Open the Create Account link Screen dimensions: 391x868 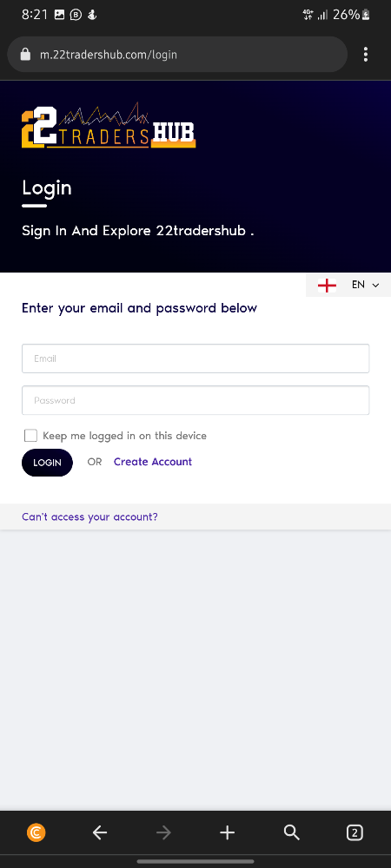click(x=153, y=462)
